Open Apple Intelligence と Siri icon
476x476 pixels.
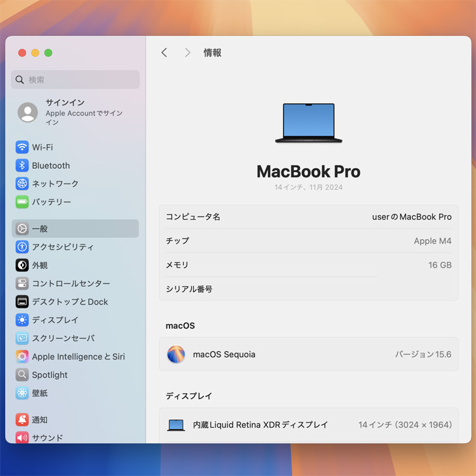tap(22, 357)
